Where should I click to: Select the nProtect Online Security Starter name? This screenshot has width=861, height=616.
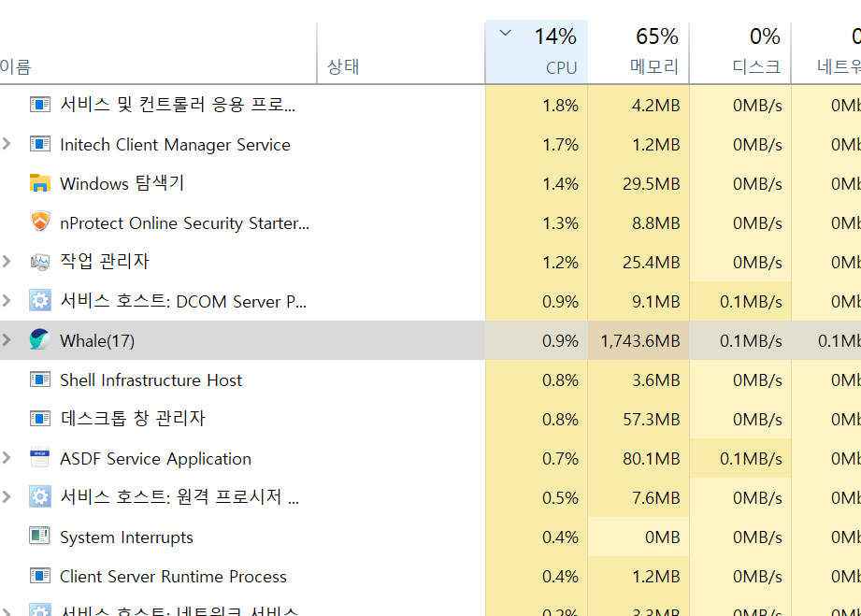(184, 223)
